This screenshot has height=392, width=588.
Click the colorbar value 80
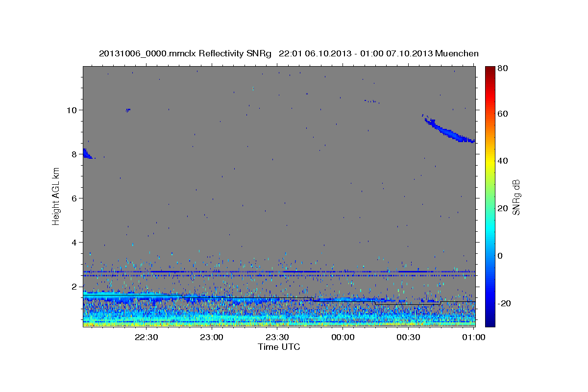click(x=504, y=68)
